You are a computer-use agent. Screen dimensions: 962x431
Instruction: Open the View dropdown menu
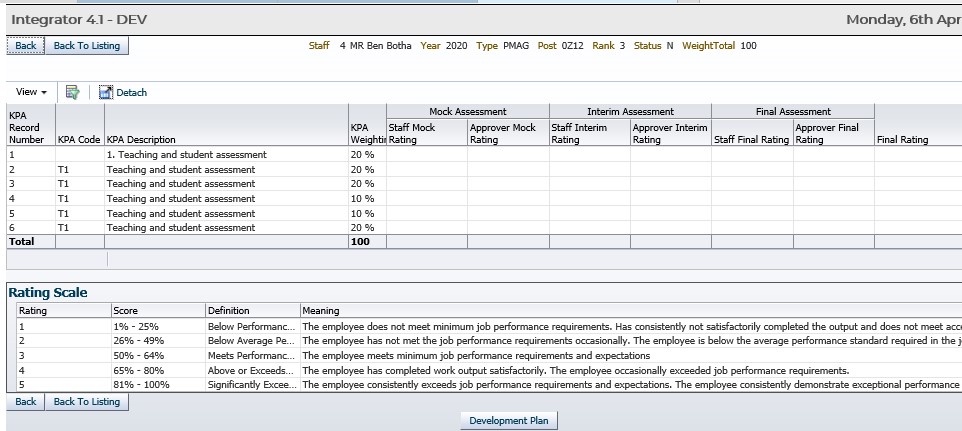32,92
